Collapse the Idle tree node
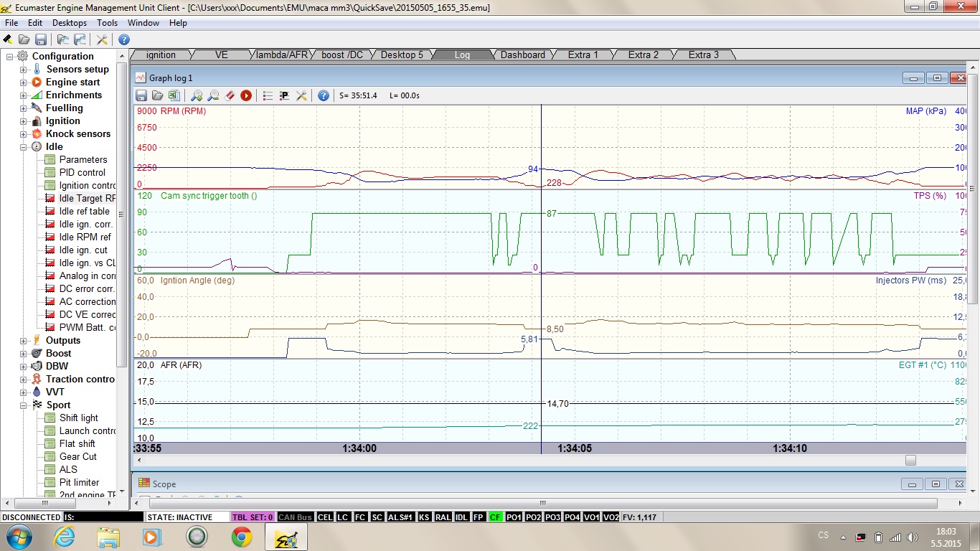Image resolution: width=980 pixels, height=551 pixels. coord(23,147)
